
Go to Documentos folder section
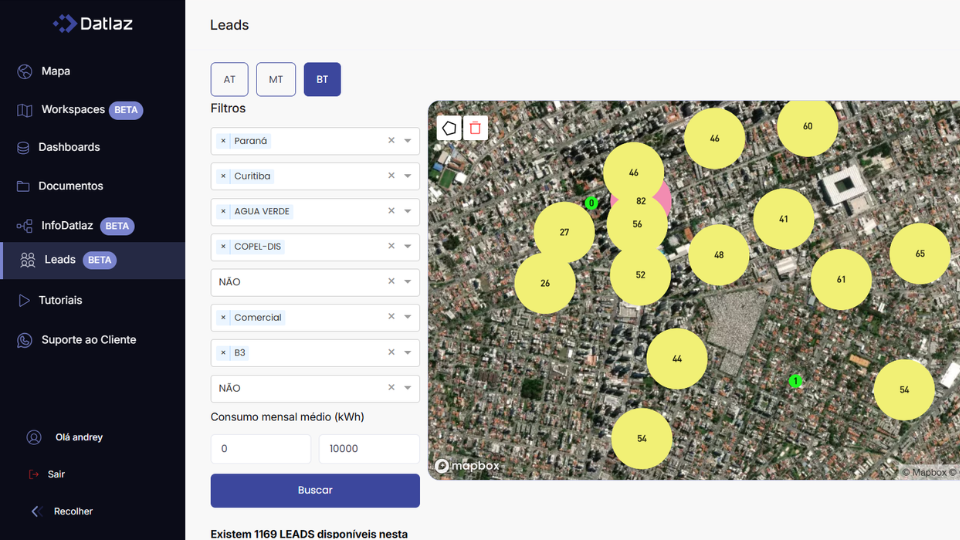click(70, 186)
